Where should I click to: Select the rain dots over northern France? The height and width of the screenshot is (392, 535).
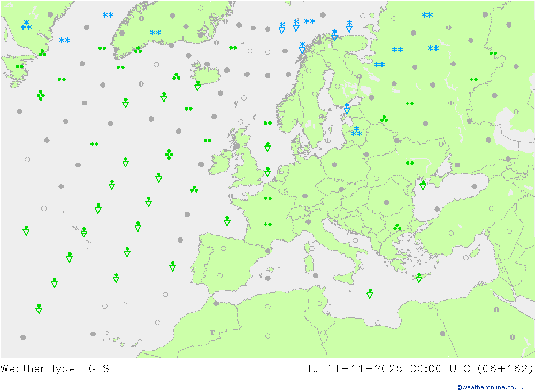(x=268, y=198)
